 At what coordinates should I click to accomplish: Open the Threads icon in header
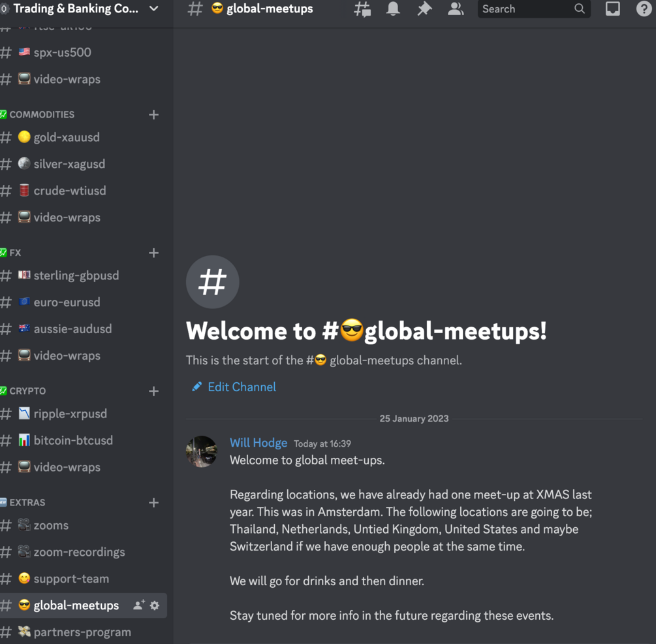coord(362,9)
